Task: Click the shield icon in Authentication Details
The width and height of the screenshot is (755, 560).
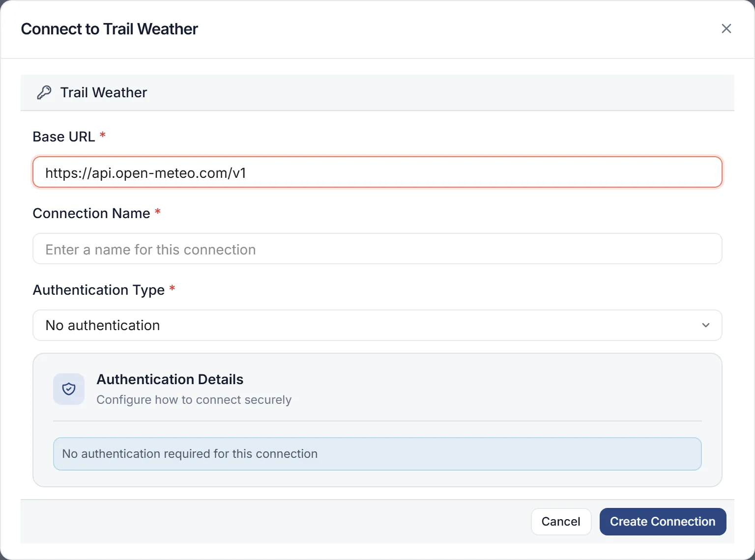Action: 69,389
